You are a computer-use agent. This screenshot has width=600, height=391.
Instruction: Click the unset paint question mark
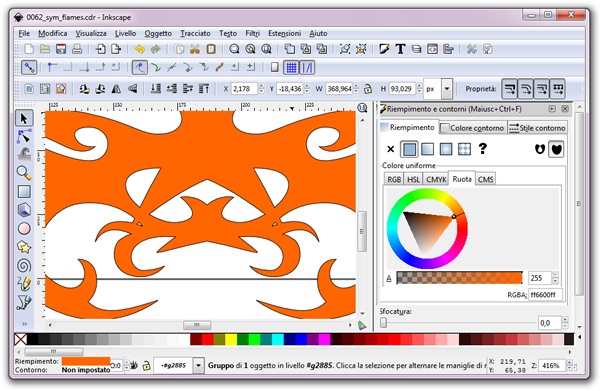[483, 148]
